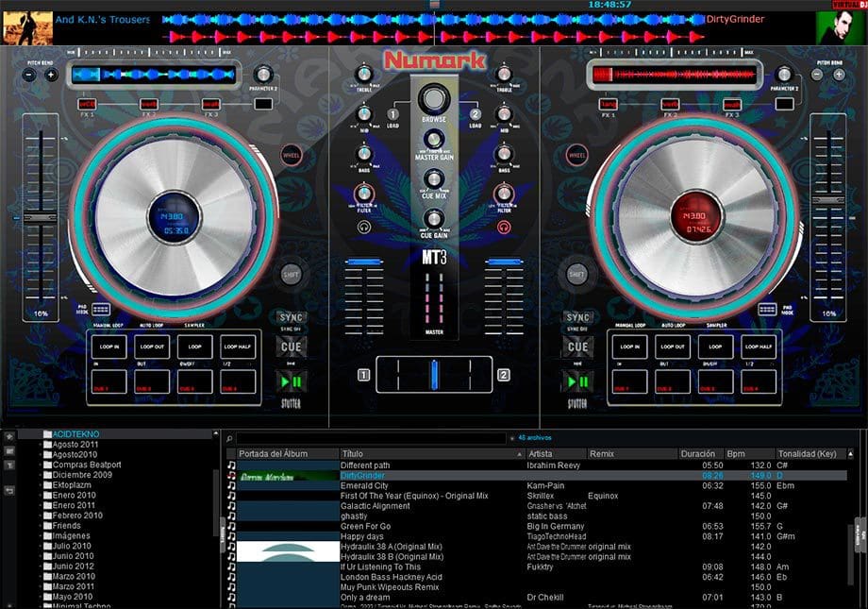Screen dimensions: 868x609
Task: Toggle right deck SYNC button
Action: coord(577,317)
